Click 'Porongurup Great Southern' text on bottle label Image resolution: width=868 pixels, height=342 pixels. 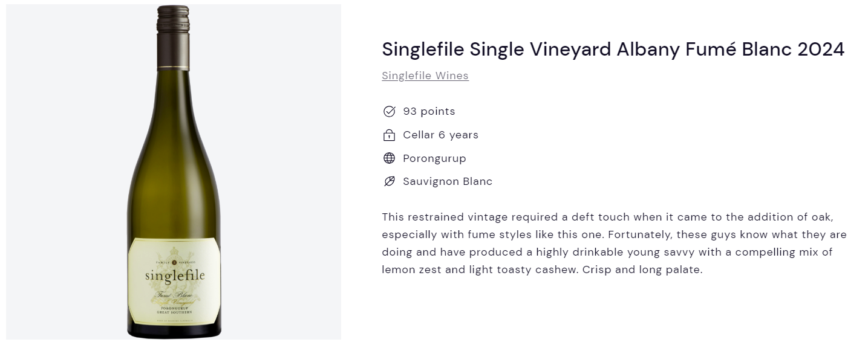coord(174,309)
